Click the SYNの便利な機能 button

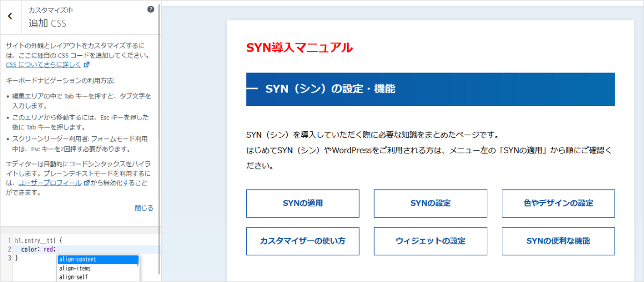(558, 241)
